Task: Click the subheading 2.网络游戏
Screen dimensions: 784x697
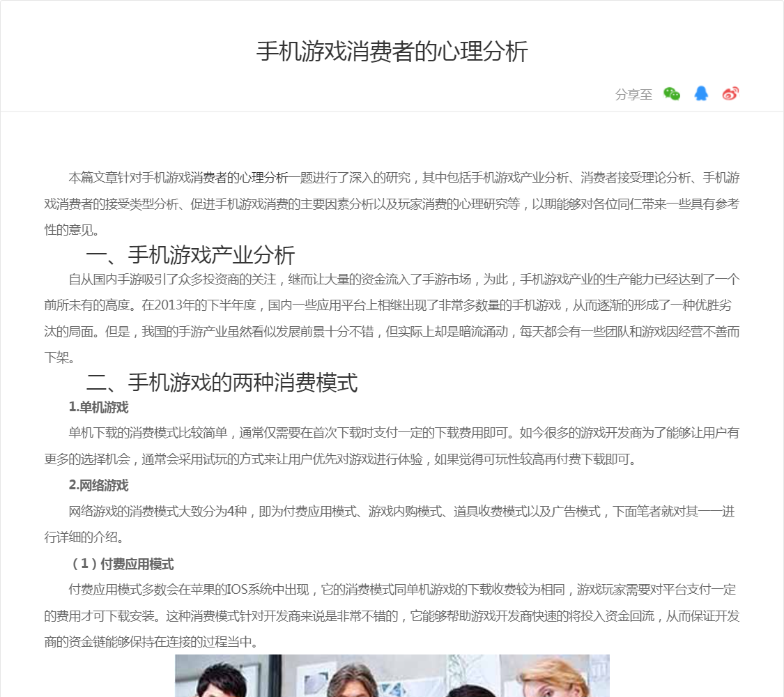Action: (x=98, y=485)
